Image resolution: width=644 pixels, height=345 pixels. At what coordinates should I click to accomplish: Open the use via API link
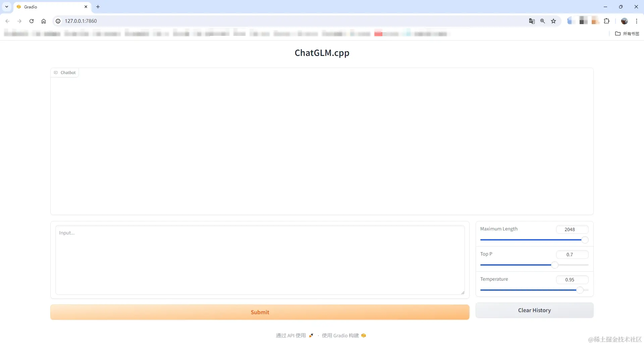click(x=294, y=336)
